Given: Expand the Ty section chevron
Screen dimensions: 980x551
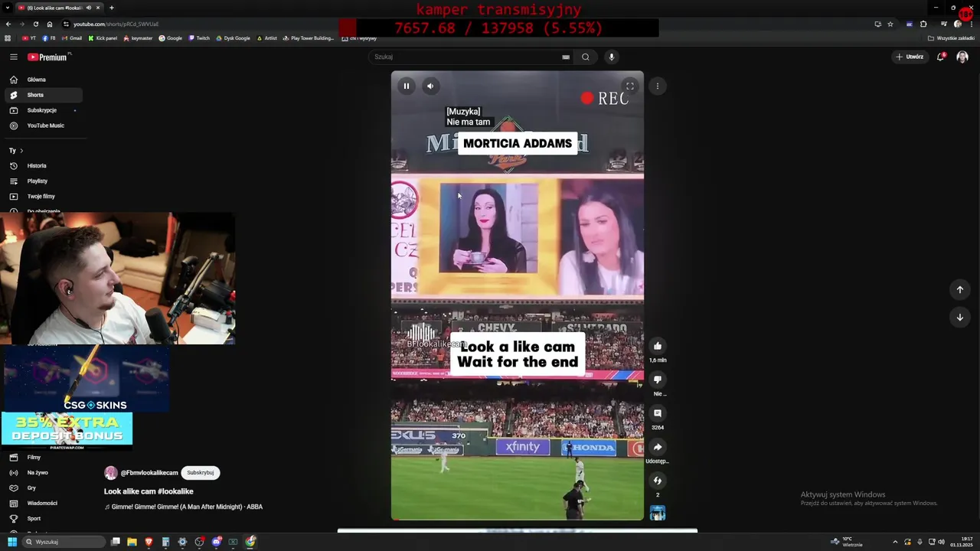Looking at the screenshot, I should [21, 151].
